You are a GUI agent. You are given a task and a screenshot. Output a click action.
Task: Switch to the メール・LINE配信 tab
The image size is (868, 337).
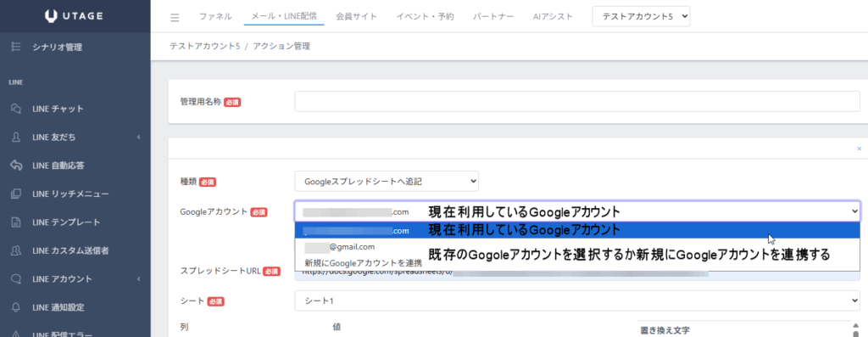coord(284,17)
